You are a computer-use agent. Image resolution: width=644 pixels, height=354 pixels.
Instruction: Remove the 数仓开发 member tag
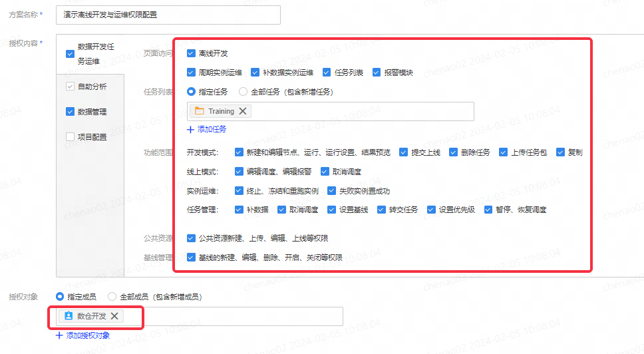tap(114, 316)
